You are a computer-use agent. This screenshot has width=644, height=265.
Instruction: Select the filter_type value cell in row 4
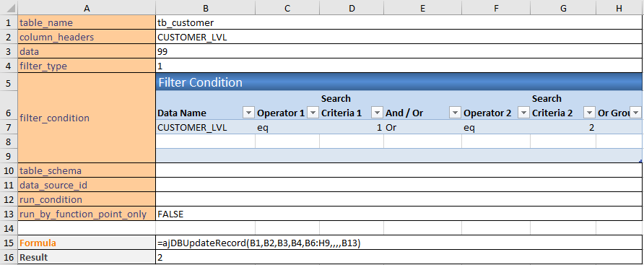399,66
